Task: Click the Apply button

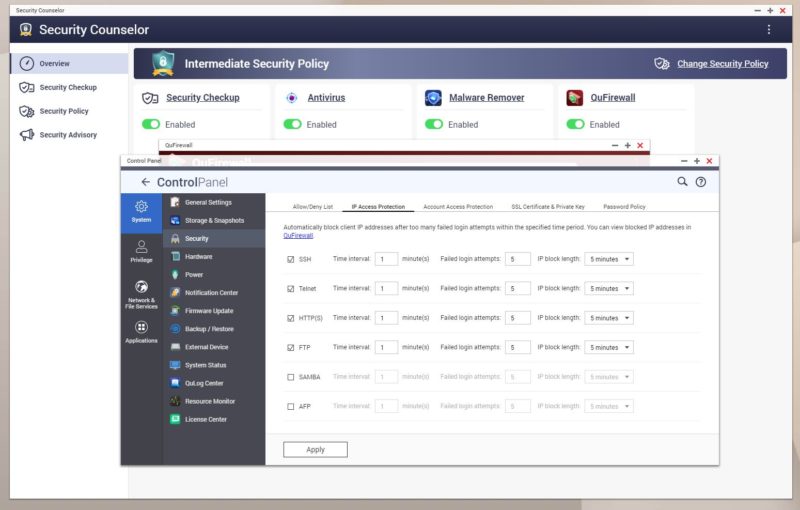Action: [x=315, y=450]
